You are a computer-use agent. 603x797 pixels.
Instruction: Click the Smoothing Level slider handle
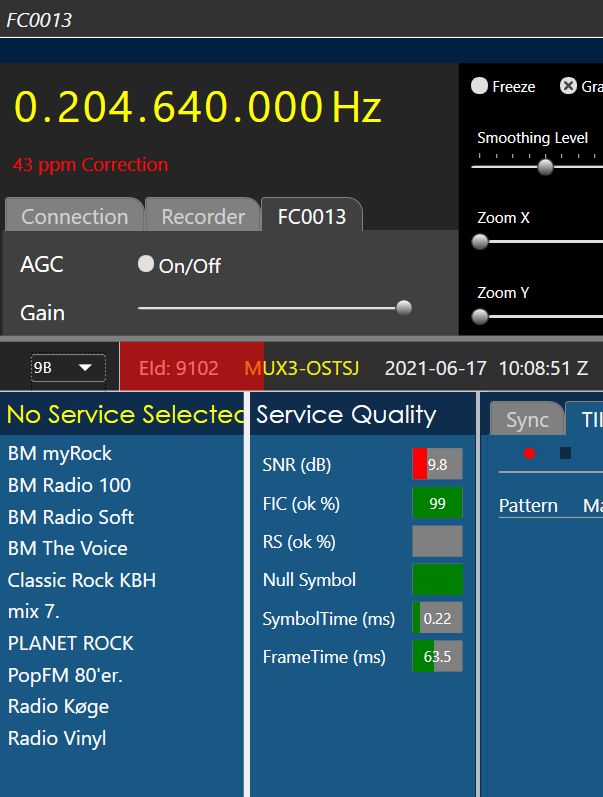pyautogui.click(x=545, y=167)
